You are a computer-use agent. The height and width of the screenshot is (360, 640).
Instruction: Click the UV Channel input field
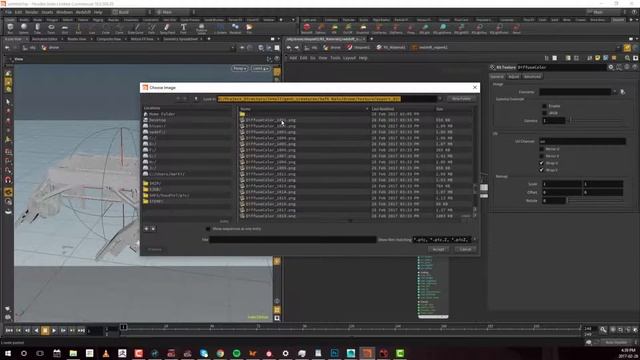click(x=582, y=141)
